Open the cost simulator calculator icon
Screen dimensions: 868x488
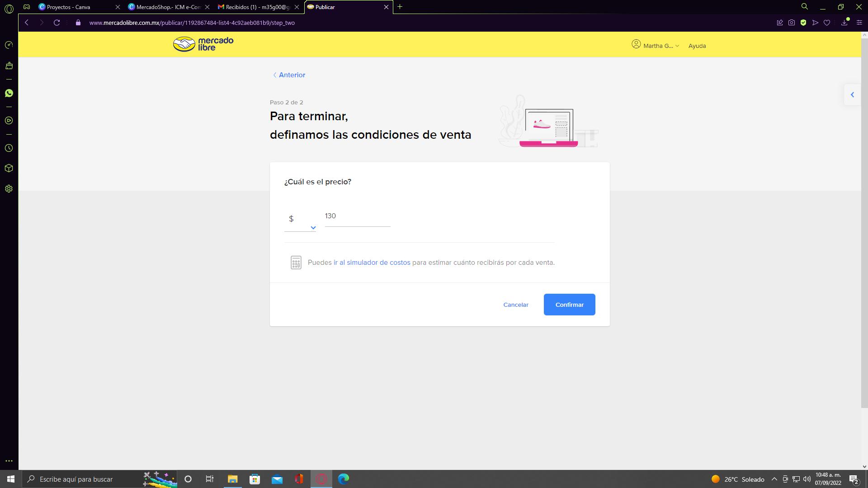296,263
